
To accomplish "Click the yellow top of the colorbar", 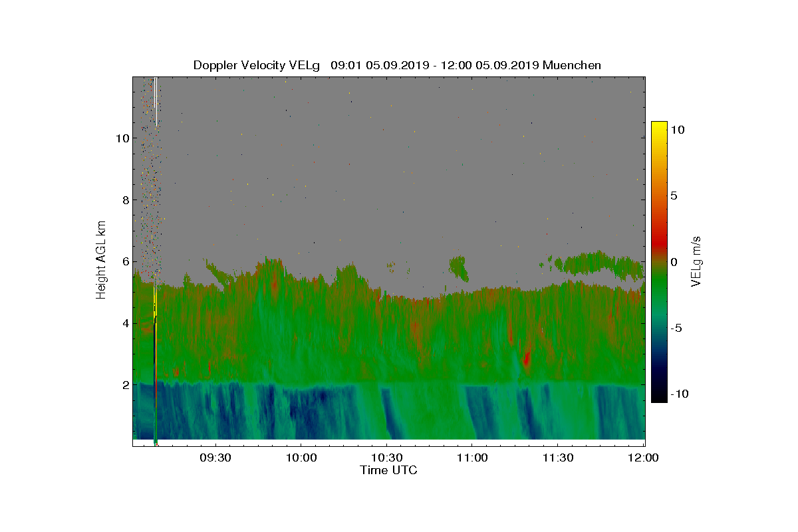I will click(x=658, y=128).
